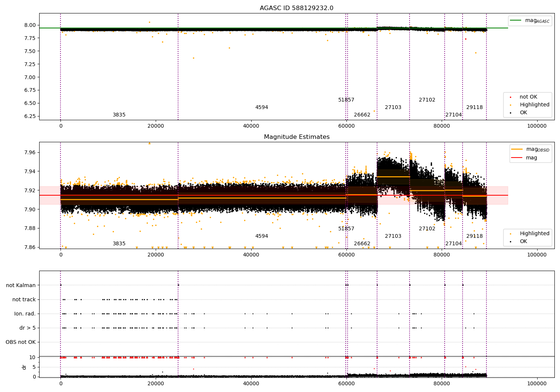Click the orange mag OBSID legend line
This screenshot has height=392, width=560.
click(517, 149)
